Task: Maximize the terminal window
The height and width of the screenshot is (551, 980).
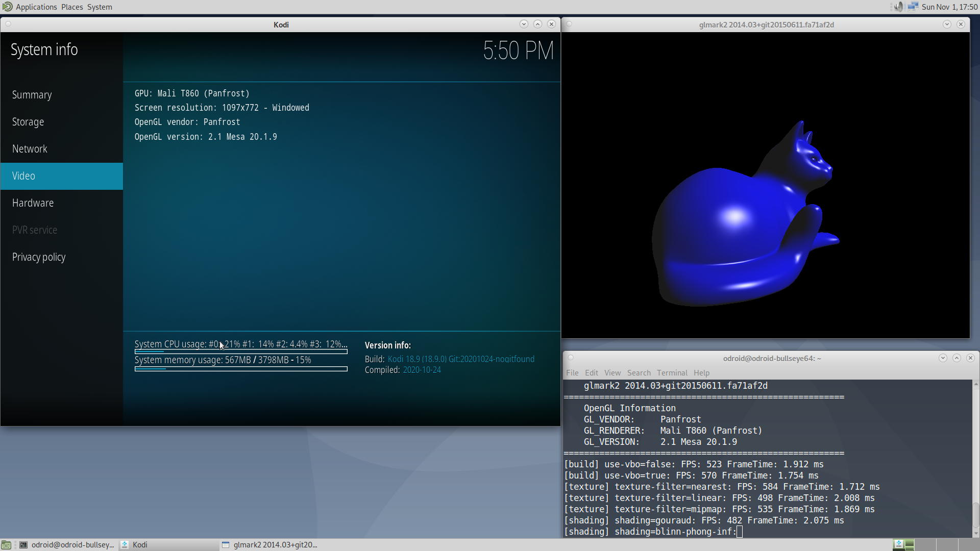Action: coord(957,358)
